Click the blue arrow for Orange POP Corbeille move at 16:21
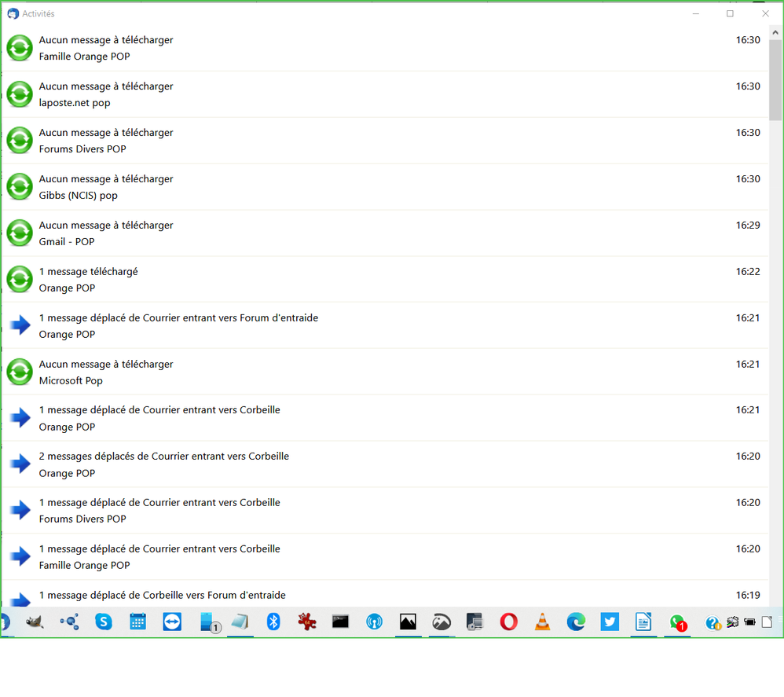 coord(20,417)
